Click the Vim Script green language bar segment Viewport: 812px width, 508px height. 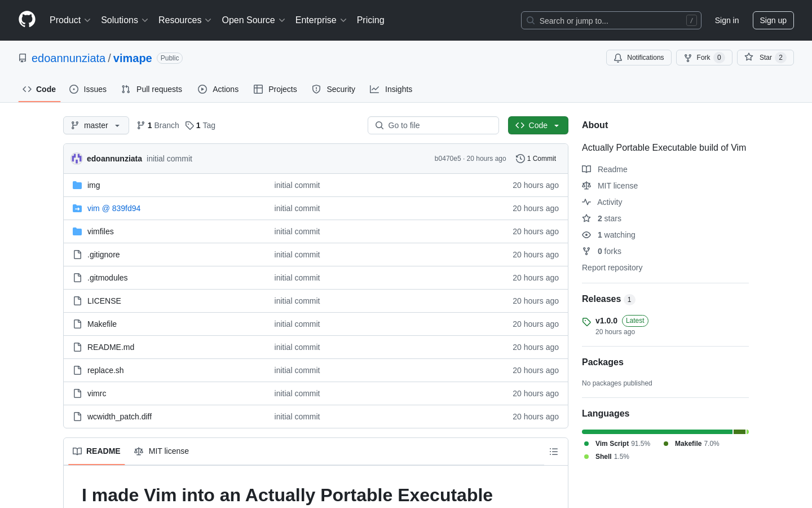pos(657,432)
